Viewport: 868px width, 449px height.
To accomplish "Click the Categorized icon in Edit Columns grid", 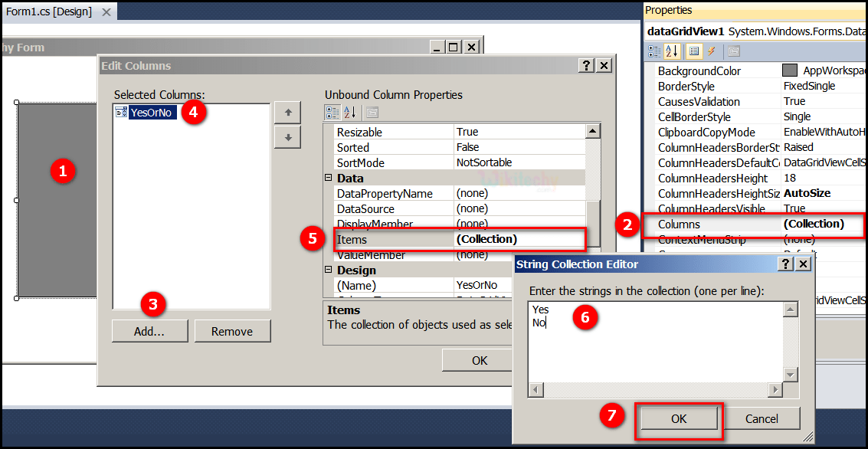I will tap(332, 113).
